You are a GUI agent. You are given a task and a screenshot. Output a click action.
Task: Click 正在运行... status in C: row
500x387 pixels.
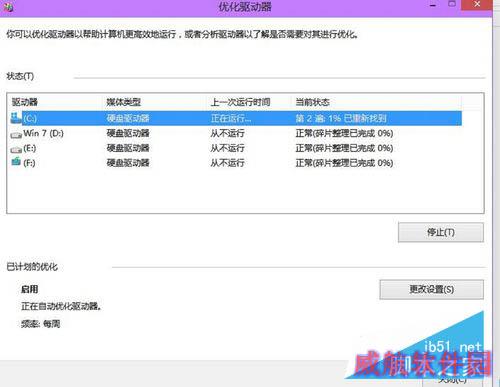tap(231, 118)
